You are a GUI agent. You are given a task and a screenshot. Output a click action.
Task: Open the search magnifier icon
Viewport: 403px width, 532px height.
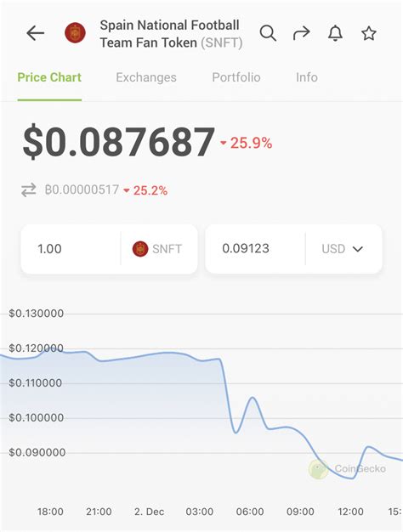[268, 33]
